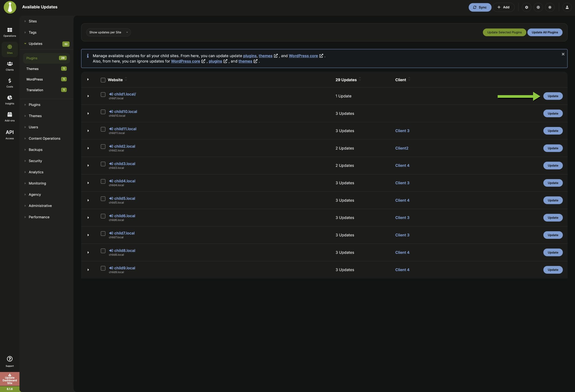
Task: Expand the child1.local/ row
Action: 88,96
